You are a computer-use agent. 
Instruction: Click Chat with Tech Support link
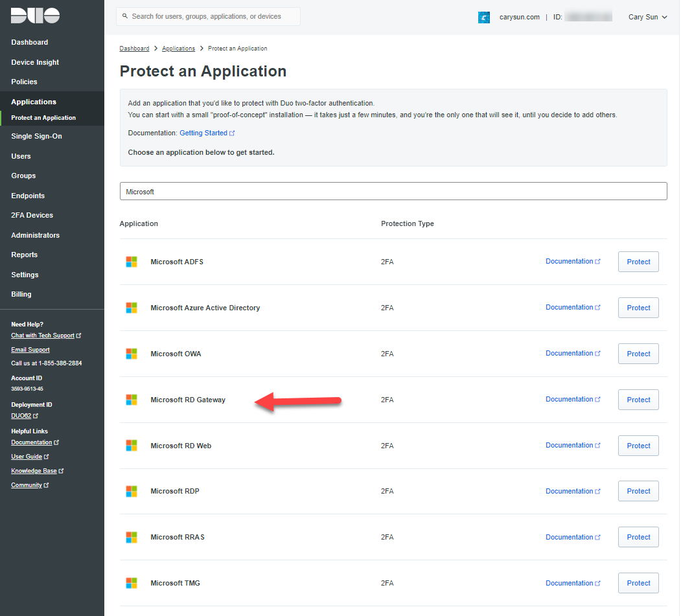(46, 336)
